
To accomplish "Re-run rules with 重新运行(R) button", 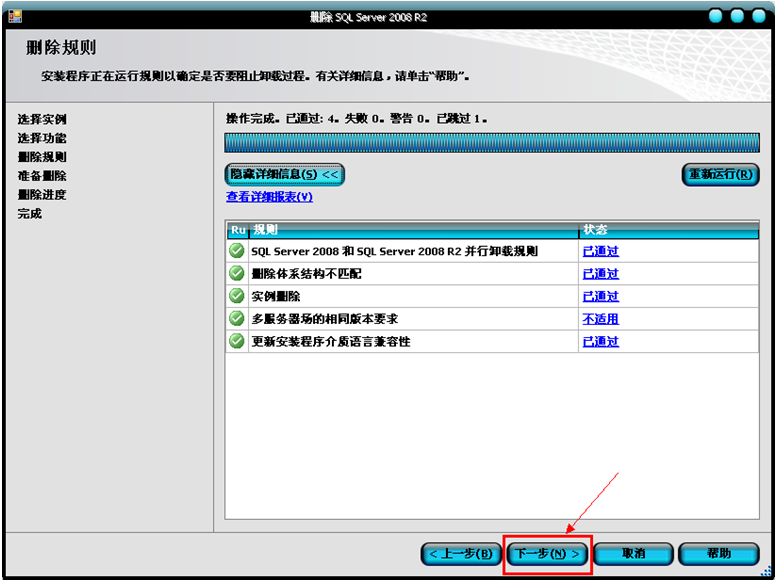I will pyautogui.click(x=720, y=174).
